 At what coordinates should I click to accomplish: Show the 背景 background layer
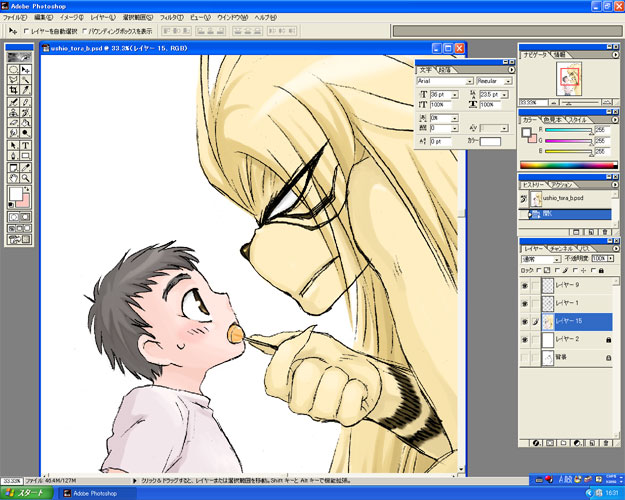pyautogui.click(x=525, y=358)
